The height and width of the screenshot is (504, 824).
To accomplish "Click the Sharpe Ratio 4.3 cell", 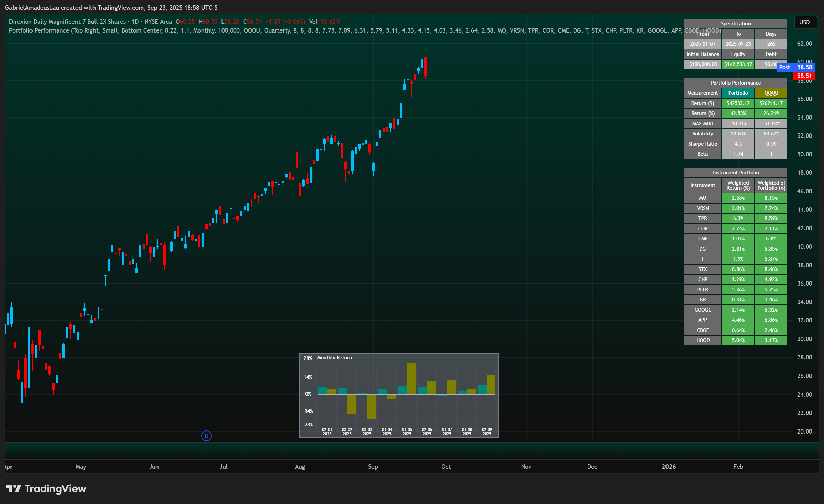I will pyautogui.click(x=738, y=144).
